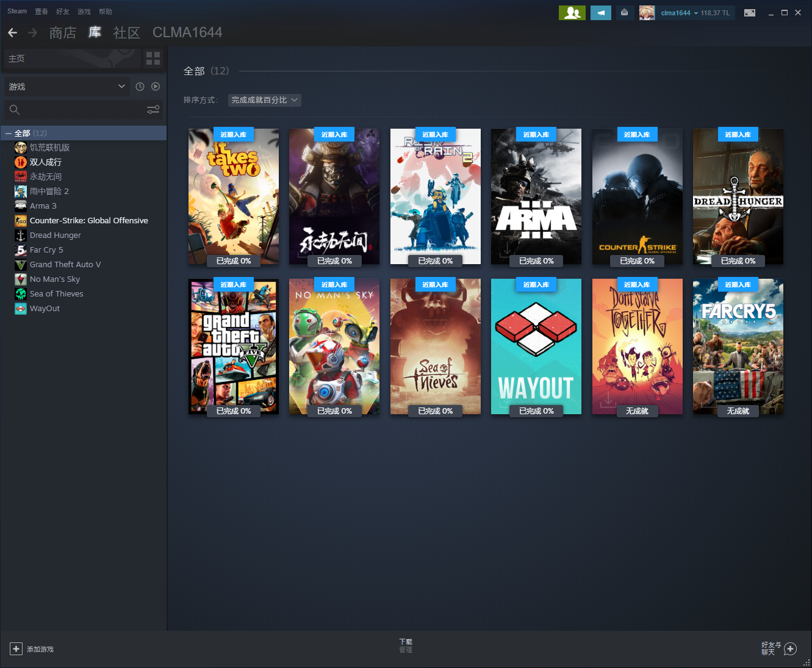Viewport: 812px width, 668px height.
Task: Open the friends list green icon
Action: coord(572,13)
